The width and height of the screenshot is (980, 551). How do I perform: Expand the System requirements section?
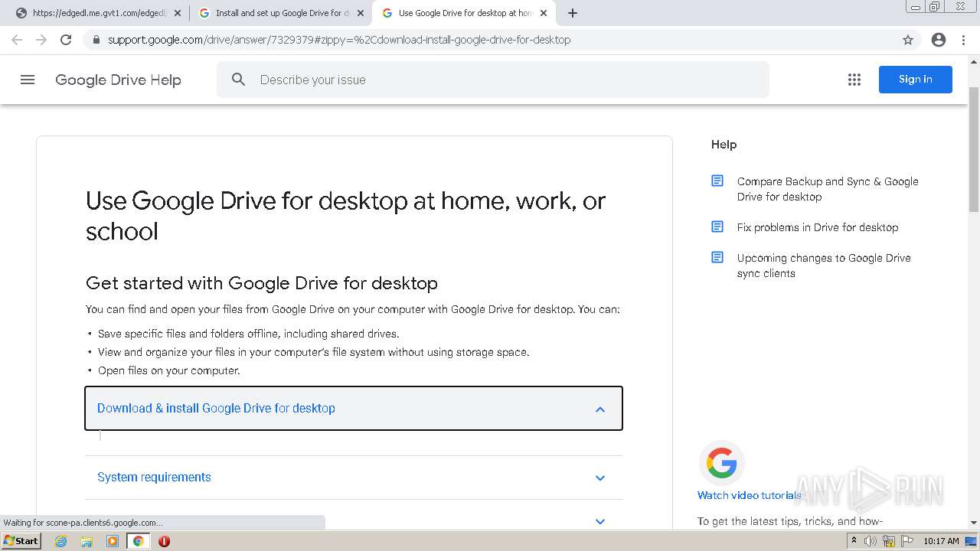pyautogui.click(x=354, y=478)
